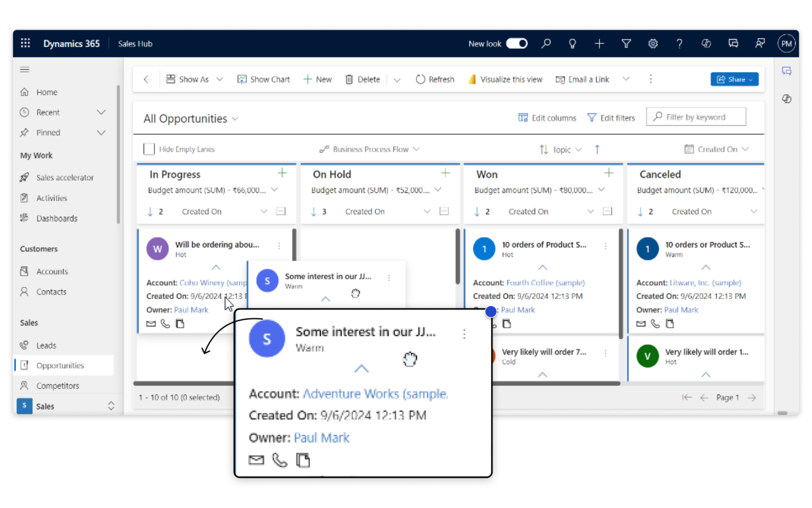Expand the Recent section chevron

pyautogui.click(x=101, y=112)
